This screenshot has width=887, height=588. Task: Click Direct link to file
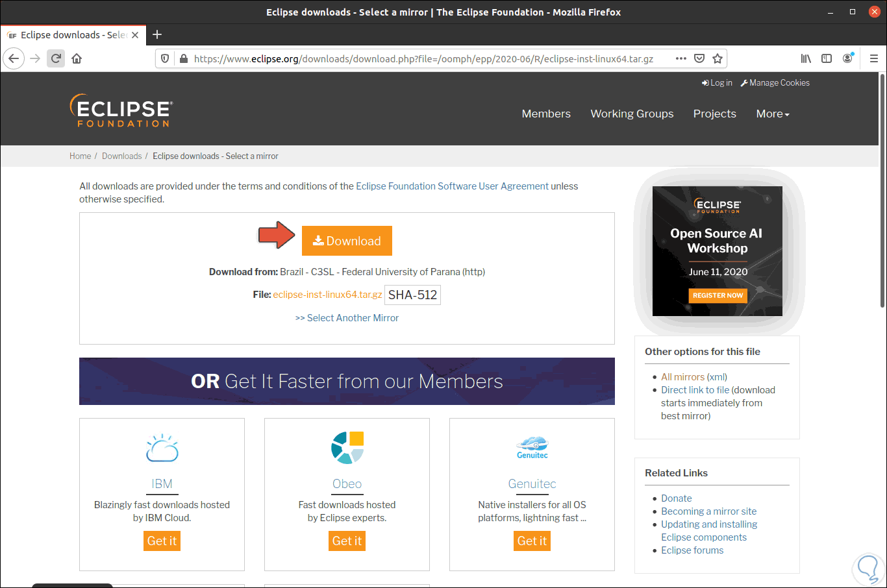(695, 390)
